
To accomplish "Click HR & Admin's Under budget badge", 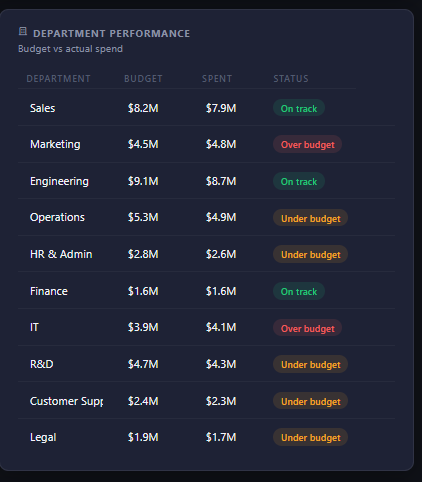I will coord(310,255).
